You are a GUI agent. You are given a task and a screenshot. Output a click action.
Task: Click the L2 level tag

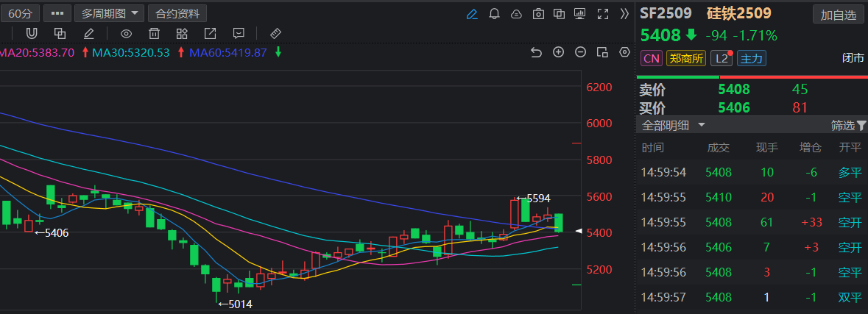click(x=721, y=58)
